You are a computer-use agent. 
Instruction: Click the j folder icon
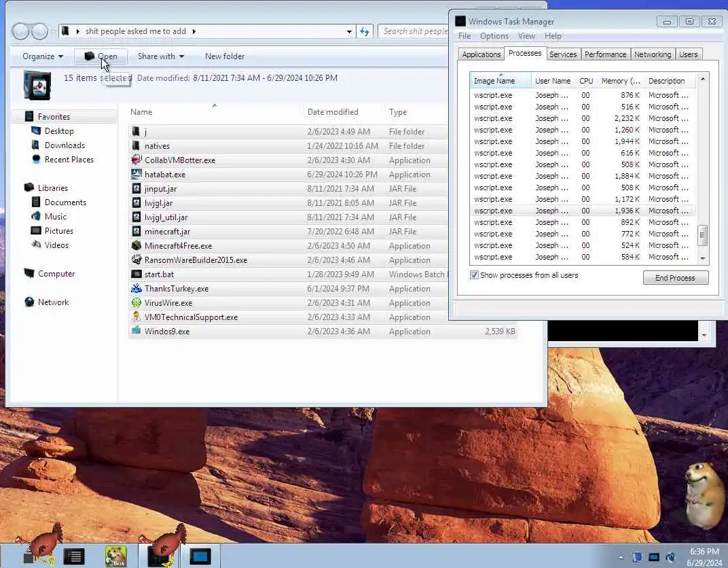click(136, 131)
